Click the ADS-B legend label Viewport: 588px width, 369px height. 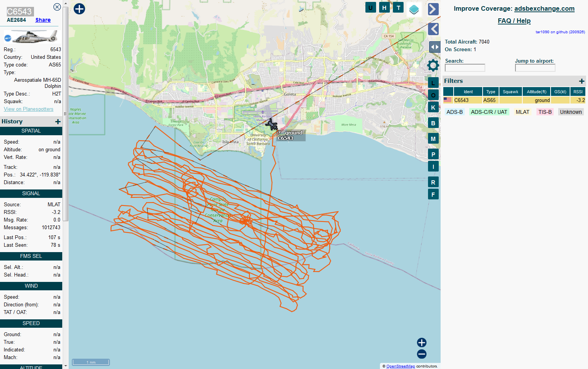[x=454, y=112]
